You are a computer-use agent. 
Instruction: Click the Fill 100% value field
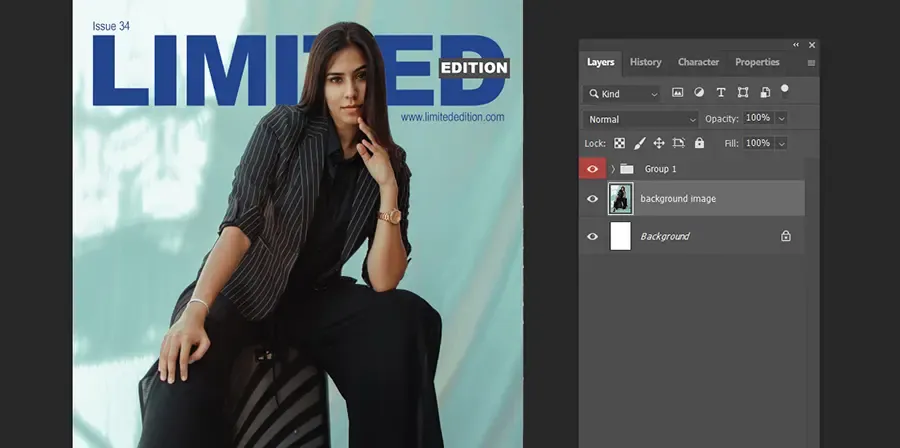click(758, 143)
